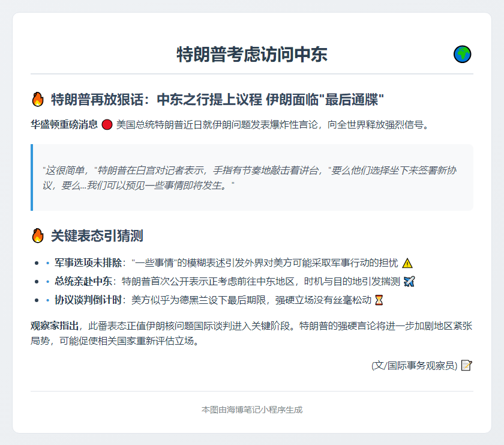Click the subheading 关键表态引猜测
The width and height of the screenshot is (504, 445).
pos(97,235)
